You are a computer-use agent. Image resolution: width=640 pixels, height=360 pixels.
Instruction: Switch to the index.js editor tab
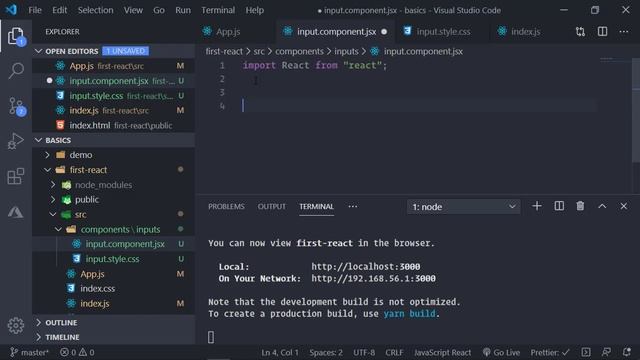point(526,31)
